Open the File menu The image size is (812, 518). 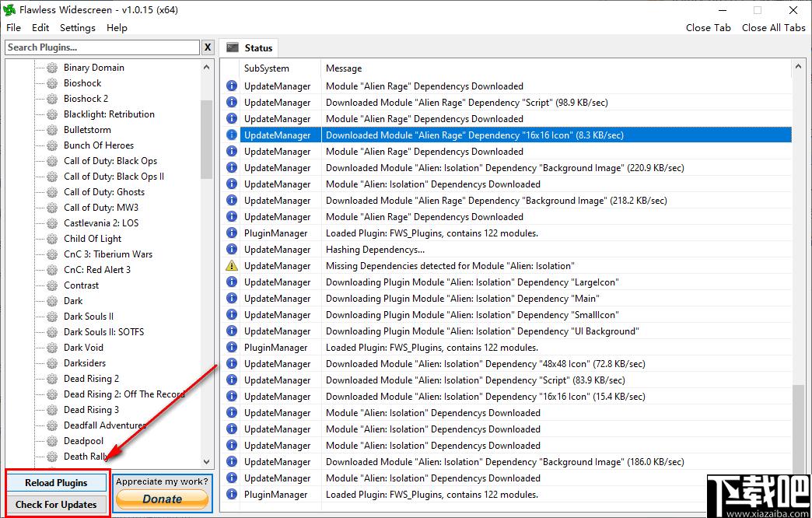click(13, 27)
